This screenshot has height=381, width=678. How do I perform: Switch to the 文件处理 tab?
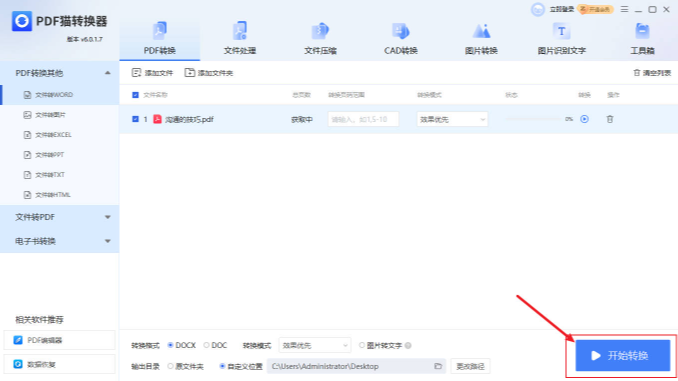pos(240,39)
